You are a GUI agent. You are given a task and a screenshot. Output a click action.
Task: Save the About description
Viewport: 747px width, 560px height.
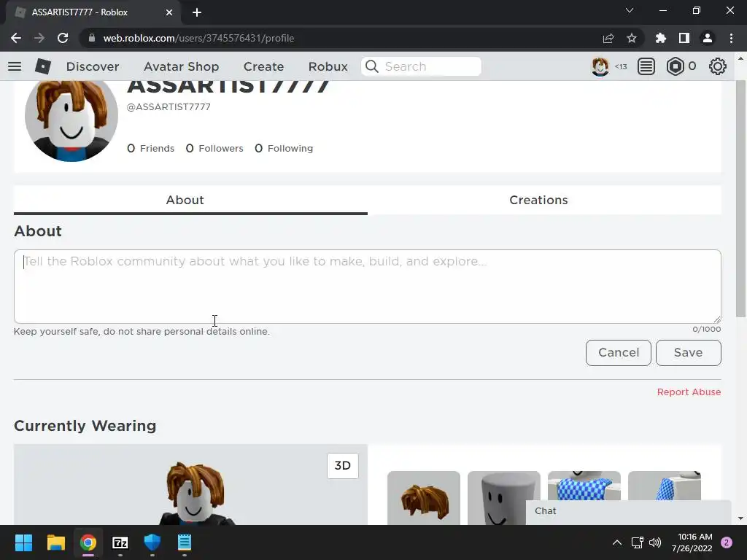689,353
